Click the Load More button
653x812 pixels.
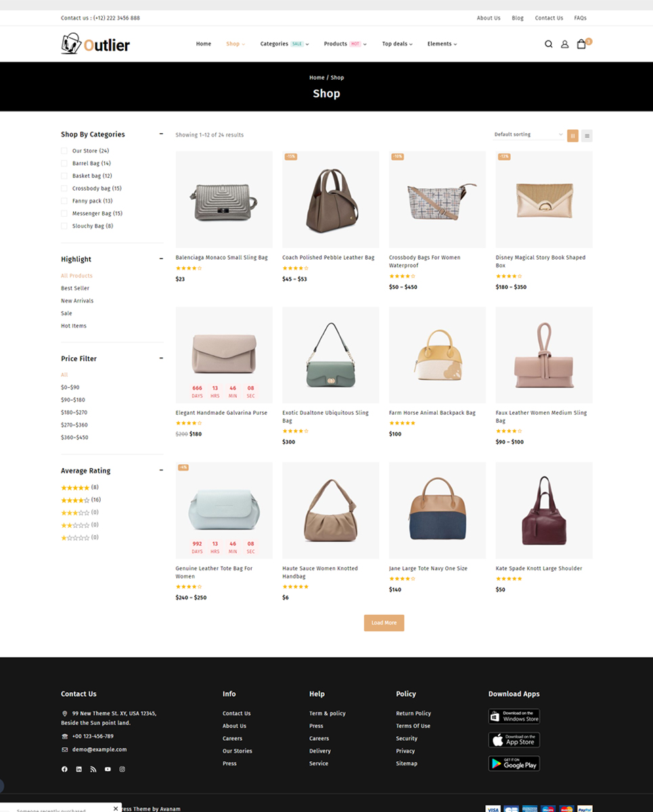(384, 623)
